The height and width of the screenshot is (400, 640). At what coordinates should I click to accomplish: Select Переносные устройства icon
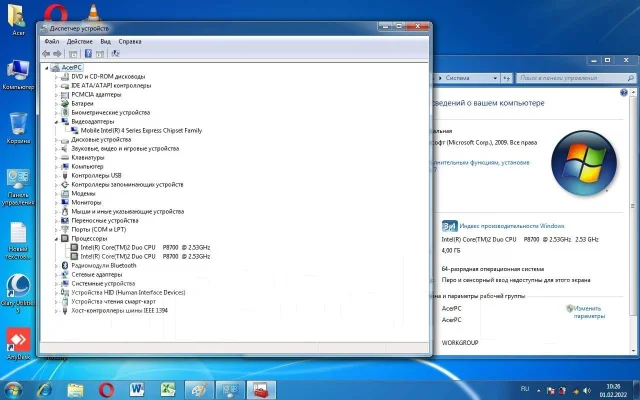(x=64, y=220)
